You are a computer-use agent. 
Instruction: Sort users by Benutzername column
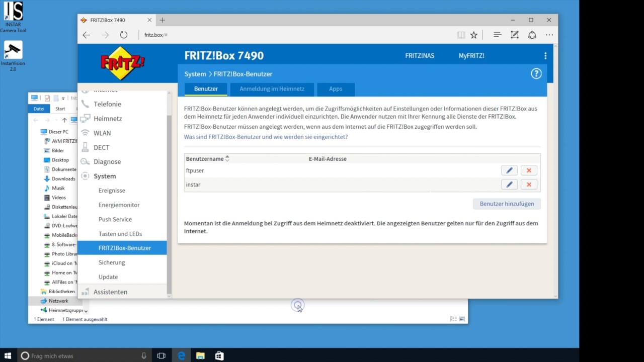click(208, 159)
